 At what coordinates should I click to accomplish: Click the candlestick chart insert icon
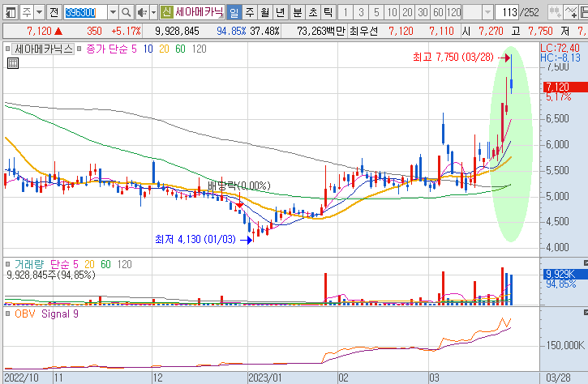(x=555, y=13)
